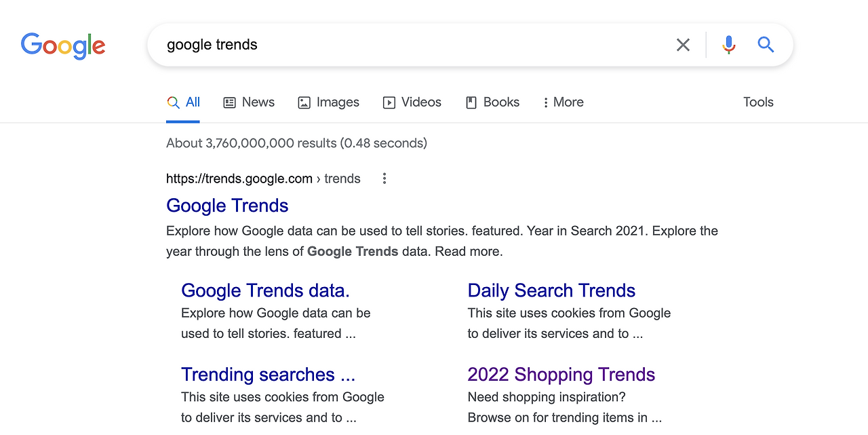Start voice search with the microphone icon
Image resolution: width=868 pixels, height=435 pixels.
tap(729, 45)
